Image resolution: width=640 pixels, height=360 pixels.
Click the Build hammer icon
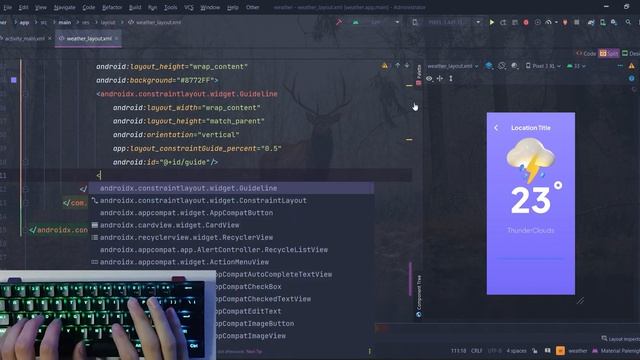(x=339, y=22)
